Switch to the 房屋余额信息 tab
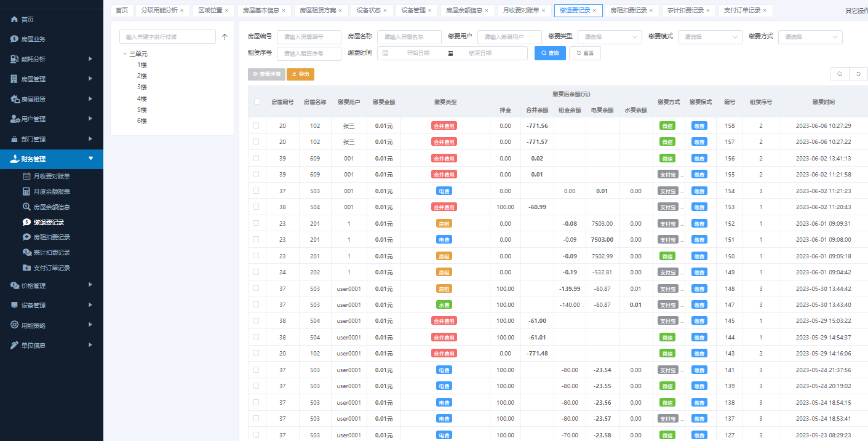Viewport: 868px width, 441px height. (x=468, y=10)
